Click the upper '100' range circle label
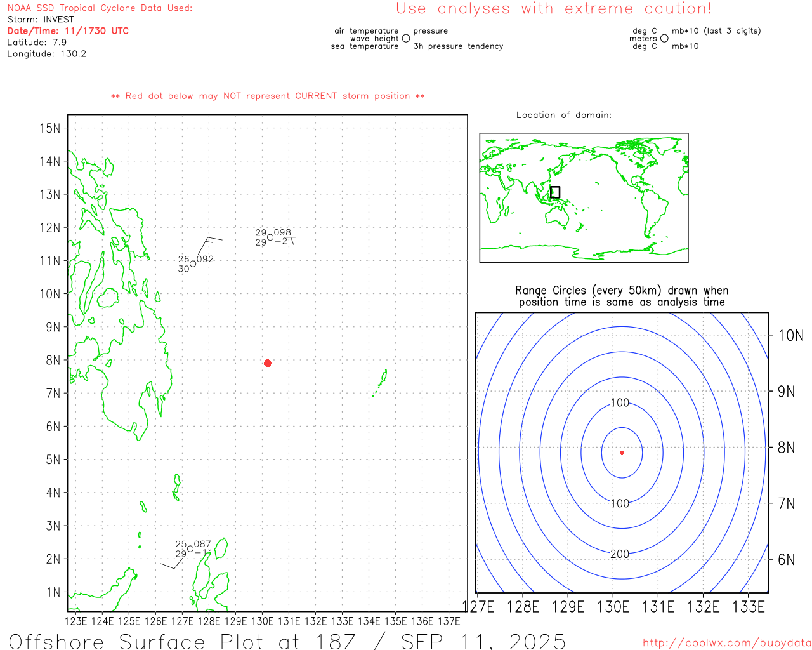This screenshot has height=650, width=812. click(620, 403)
